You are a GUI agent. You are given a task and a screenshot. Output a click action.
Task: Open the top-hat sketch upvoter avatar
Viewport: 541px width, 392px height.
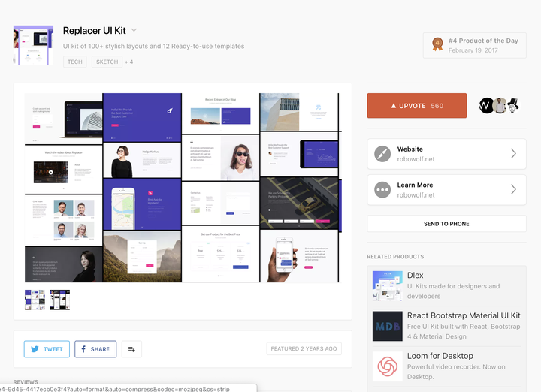click(513, 105)
